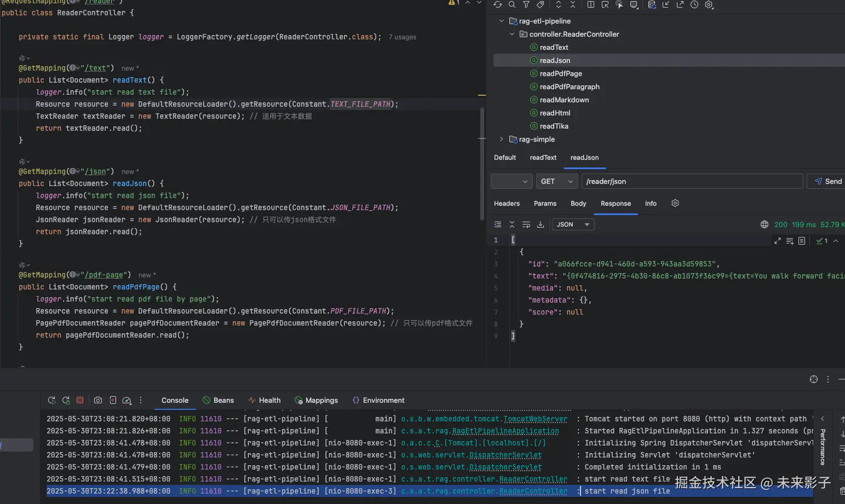Toggle soft-wrap in the response viewer

pos(526,224)
